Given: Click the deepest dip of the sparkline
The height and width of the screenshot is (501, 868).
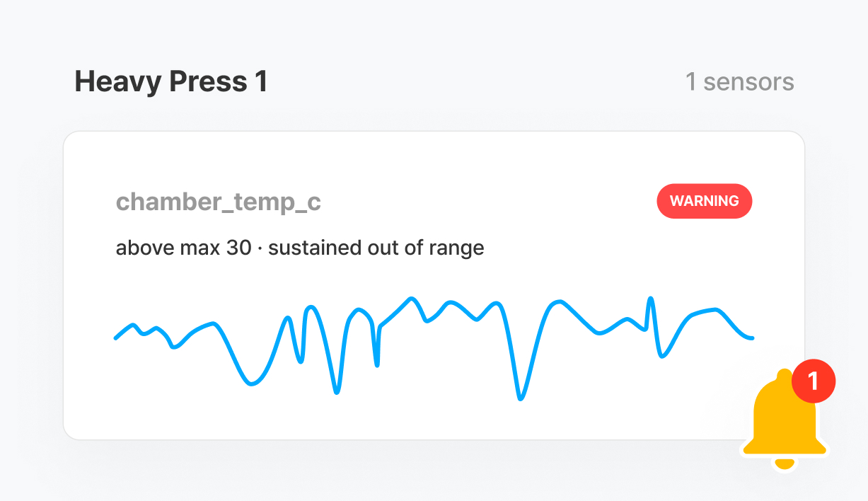Looking at the screenshot, I should click(521, 398).
